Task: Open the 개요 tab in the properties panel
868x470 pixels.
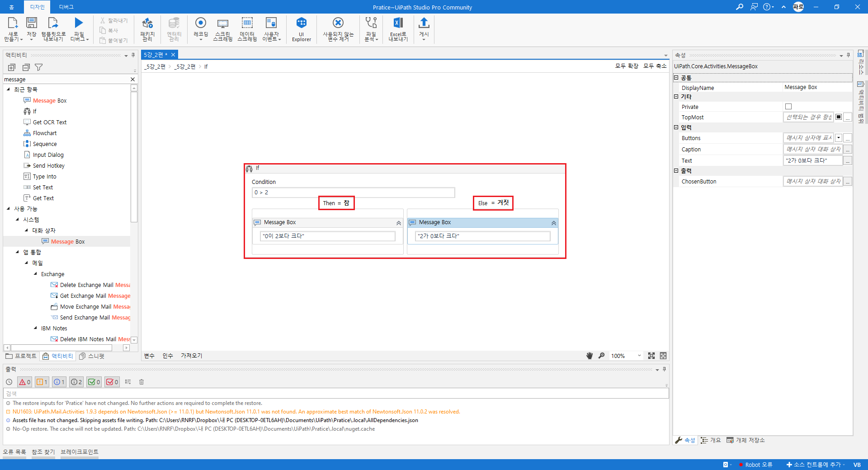Action: tap(711, 440)
